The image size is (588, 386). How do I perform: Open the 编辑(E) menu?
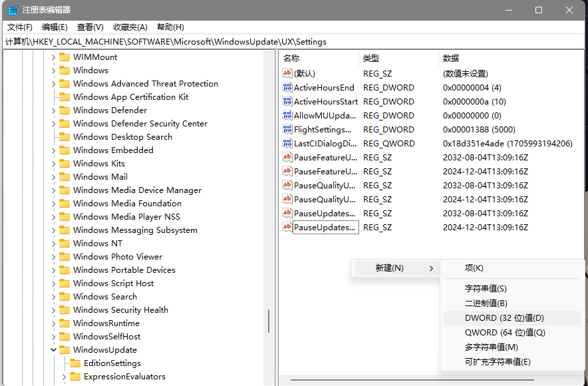click(55, 27)
